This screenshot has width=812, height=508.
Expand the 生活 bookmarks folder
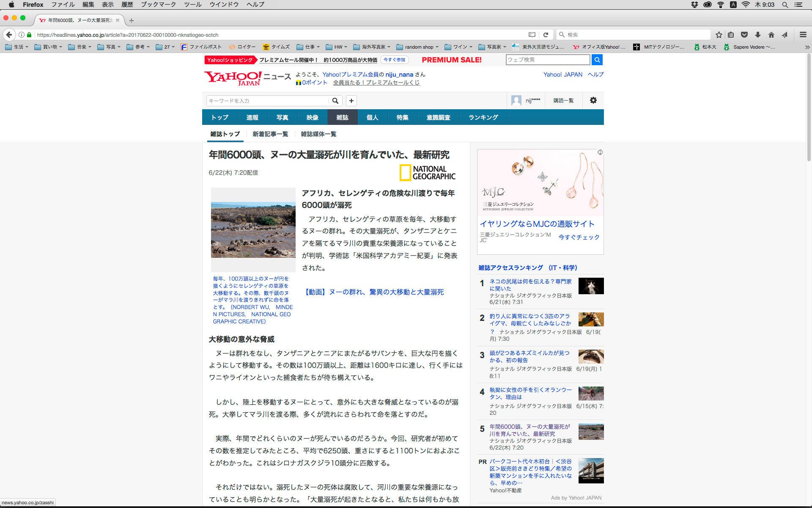coord(17,47)
